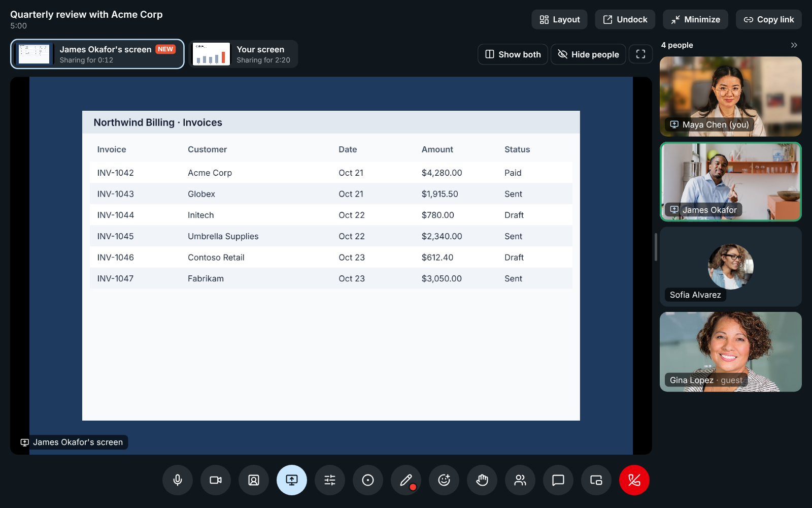Viewport: 812px width, 508px height.
Task: Click the '4 people' count label
Action: click(677, 45)
